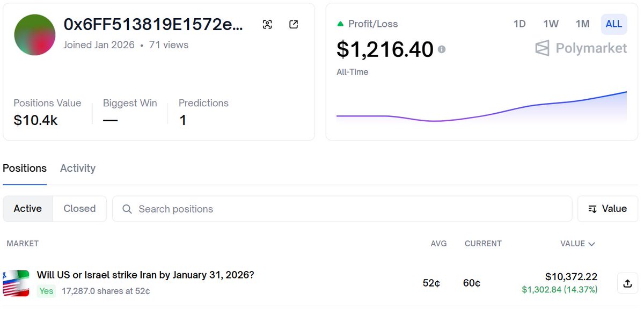Switch chart to 1W range

(551, 24)
